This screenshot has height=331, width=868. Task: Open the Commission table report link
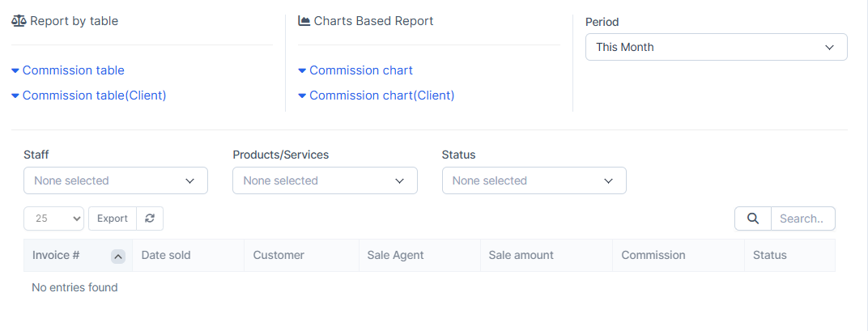tap(73, 70)
